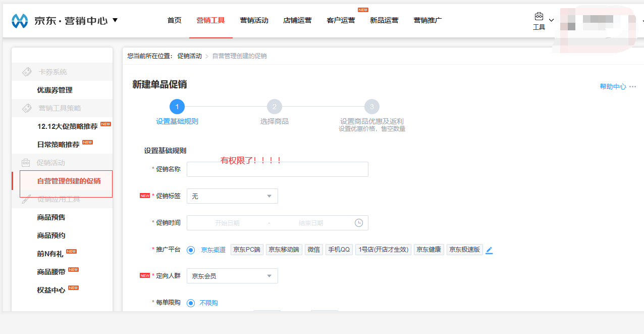Open 商品腰带 in the sidebar
Viewport: 644px width, 334px height.
pos(51,272)
